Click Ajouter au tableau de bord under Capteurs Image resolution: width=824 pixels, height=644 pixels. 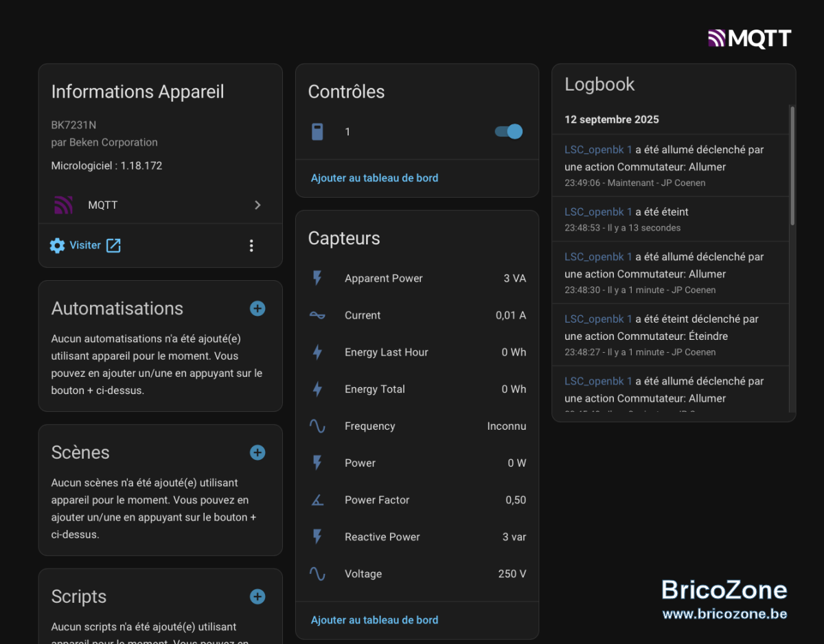[x=374, y=620]
